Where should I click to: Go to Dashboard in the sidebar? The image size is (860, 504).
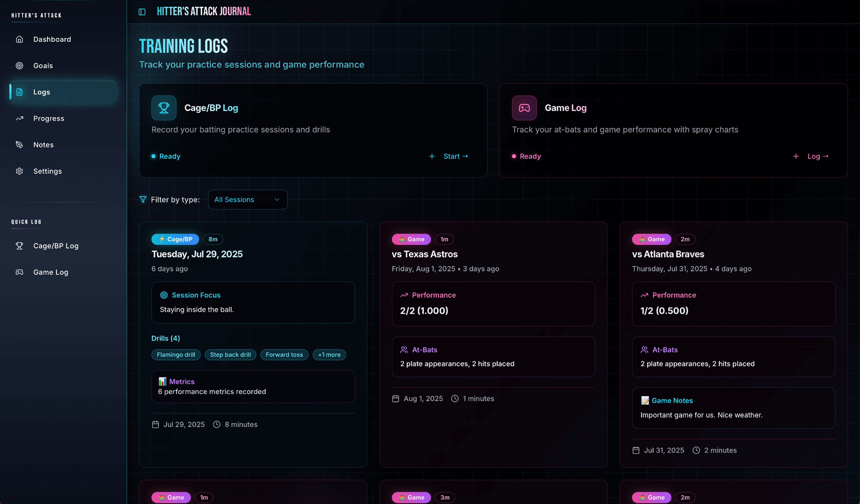pyautogui.click(x=52, y=39)
